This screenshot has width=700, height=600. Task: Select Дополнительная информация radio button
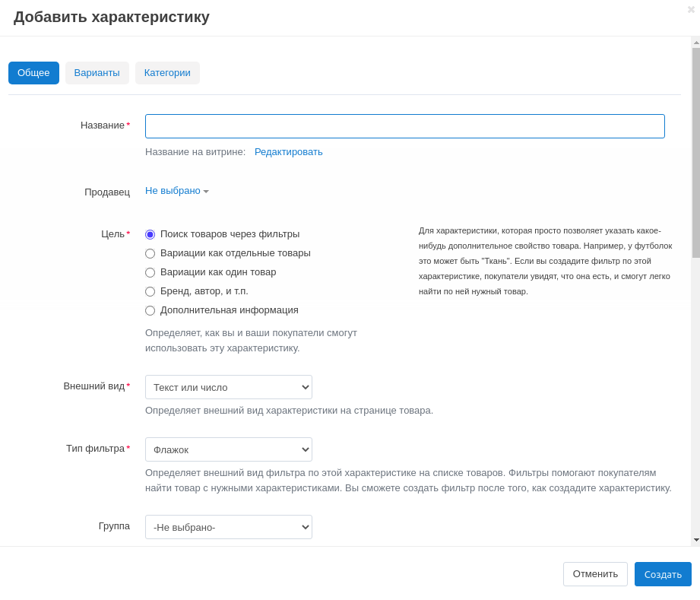(150, 310)
